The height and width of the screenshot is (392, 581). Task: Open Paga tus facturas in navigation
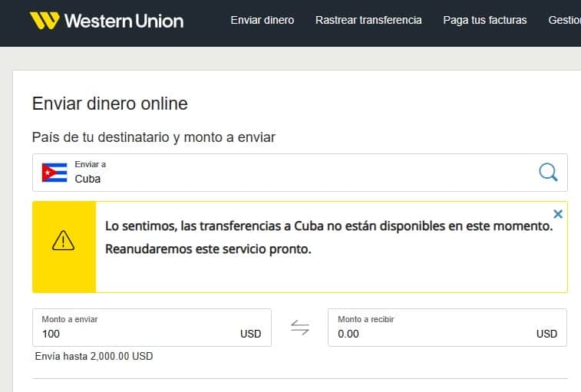pos(484,20)
